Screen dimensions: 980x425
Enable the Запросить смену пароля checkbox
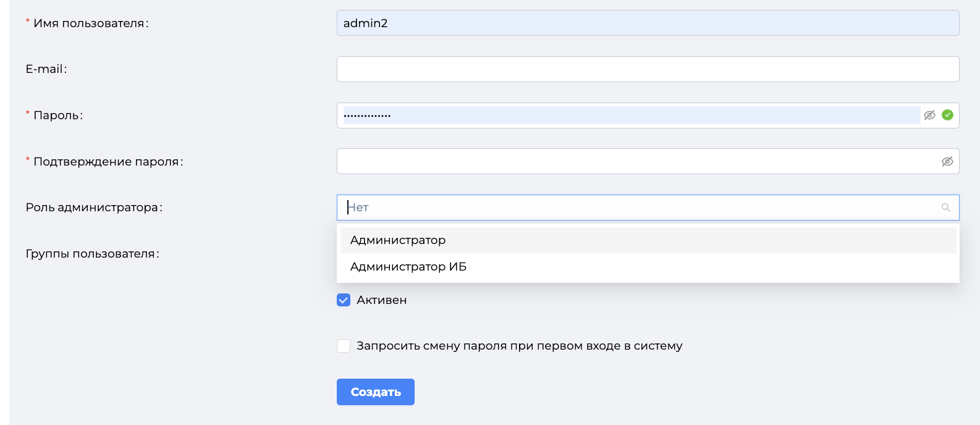[344, 346]
